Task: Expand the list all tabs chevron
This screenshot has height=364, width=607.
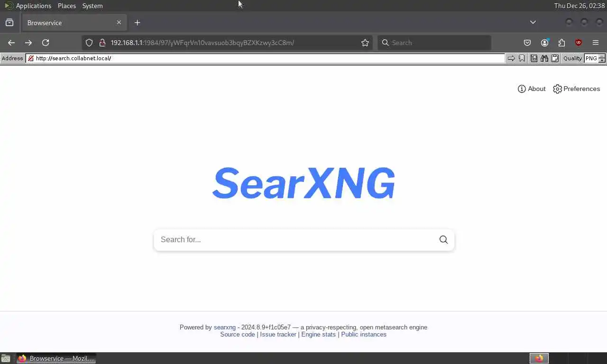Action: point(533,22)
